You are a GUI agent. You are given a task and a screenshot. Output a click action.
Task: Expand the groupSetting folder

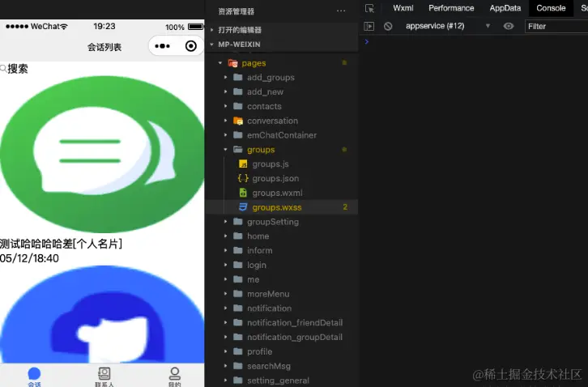(282, 222)
